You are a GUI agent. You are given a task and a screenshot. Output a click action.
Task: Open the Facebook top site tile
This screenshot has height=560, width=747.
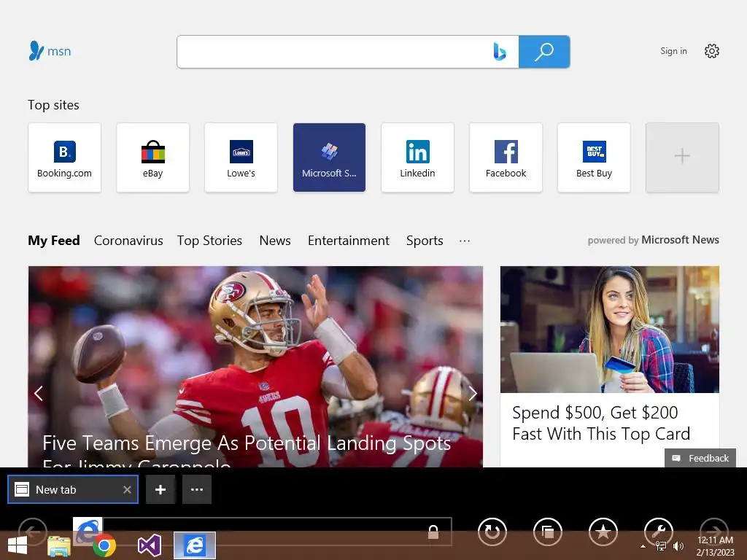pos(506,157)
